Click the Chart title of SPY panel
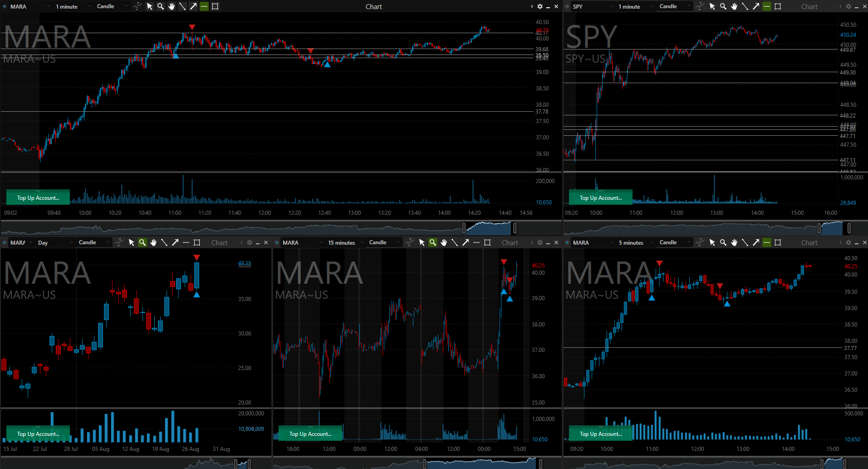The height and width of the screenshot is (469, 868). (809, 6)
